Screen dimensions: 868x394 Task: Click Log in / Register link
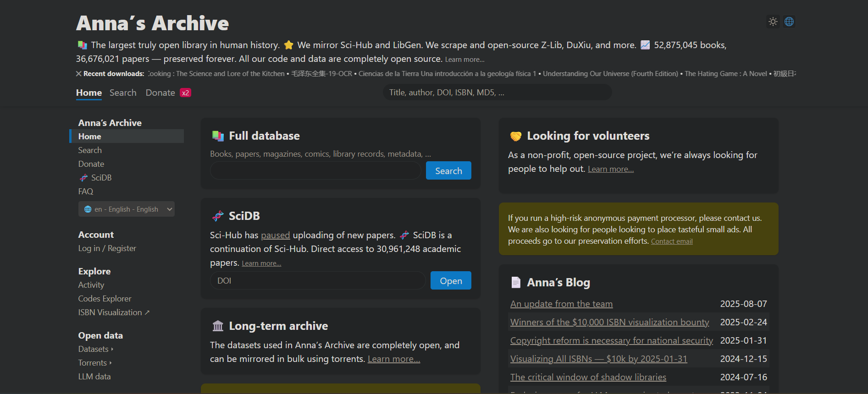point(107,248)
